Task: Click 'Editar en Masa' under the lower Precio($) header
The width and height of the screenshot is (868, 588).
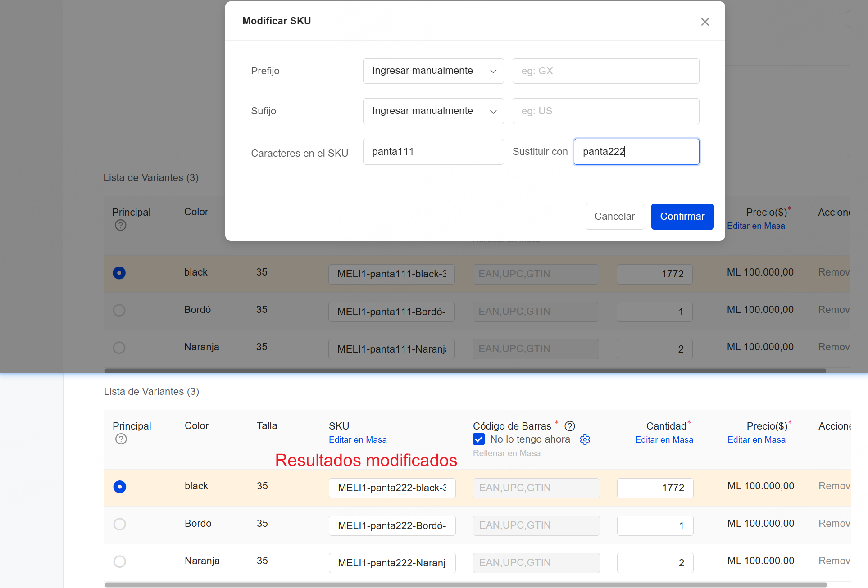Action: pos(756,439)
